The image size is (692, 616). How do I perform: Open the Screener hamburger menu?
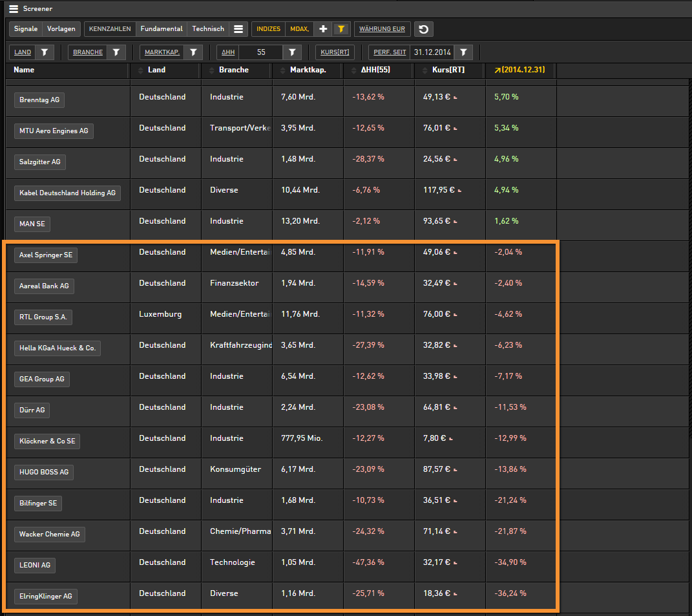pos(13,9)
